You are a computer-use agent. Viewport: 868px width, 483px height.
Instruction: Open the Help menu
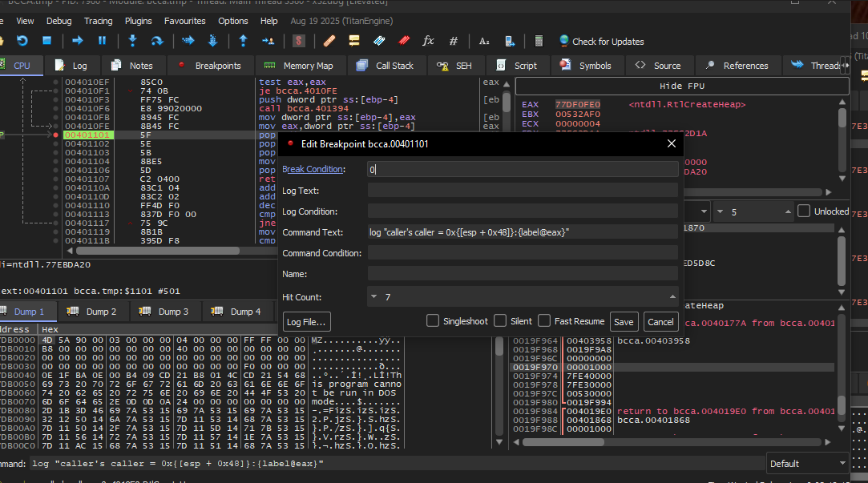269,21
